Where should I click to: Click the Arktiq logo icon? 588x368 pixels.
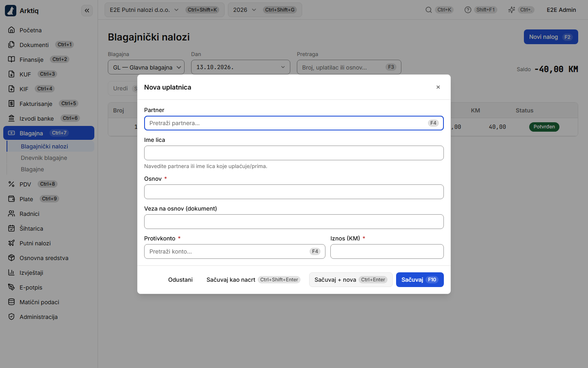[11, 11]
